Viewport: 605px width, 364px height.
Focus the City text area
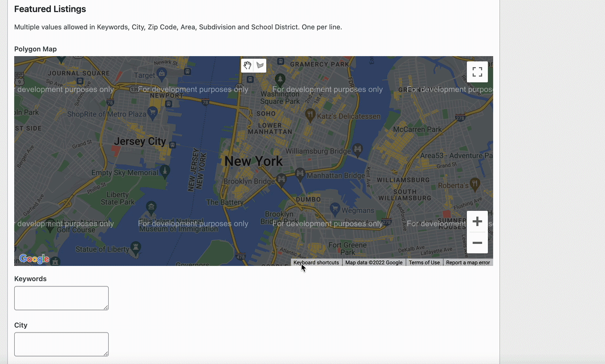(x=61, y=345)
